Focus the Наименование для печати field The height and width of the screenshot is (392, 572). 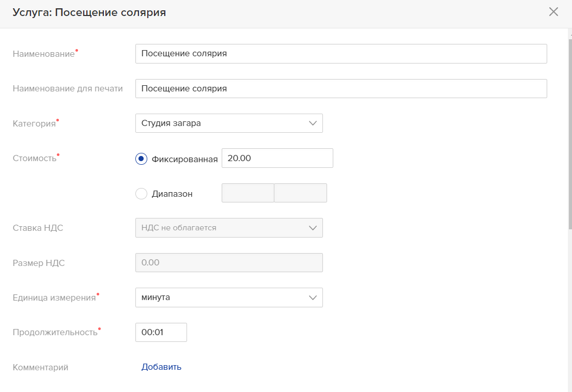click(341, 89)
